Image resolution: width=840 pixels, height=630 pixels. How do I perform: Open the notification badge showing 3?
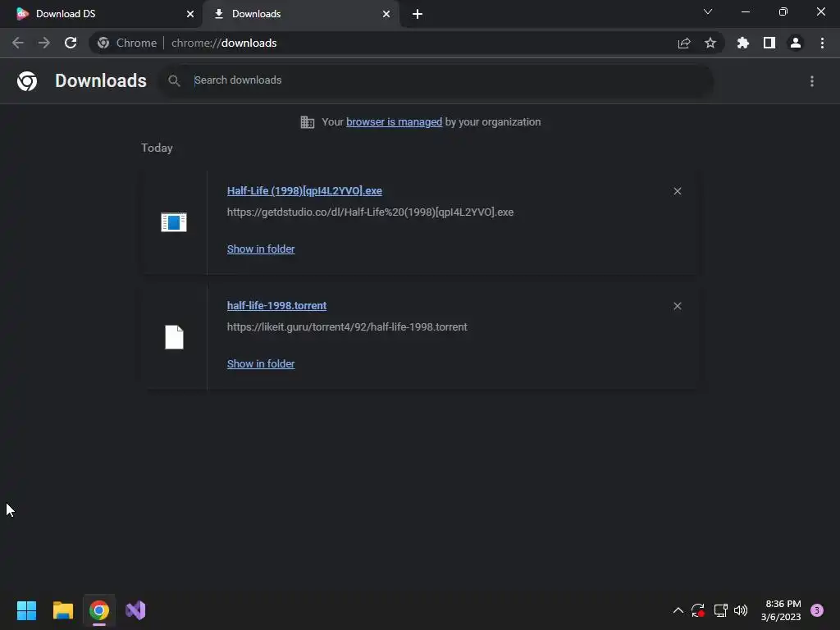pyautogui.click(x=817, y=610)
